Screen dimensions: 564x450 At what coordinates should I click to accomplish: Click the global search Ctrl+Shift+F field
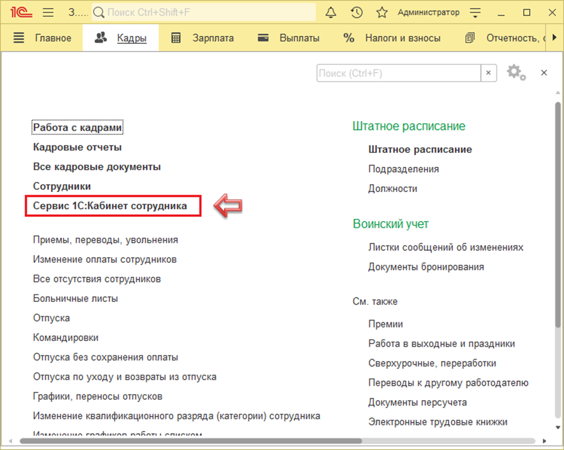tap(204, 13)
